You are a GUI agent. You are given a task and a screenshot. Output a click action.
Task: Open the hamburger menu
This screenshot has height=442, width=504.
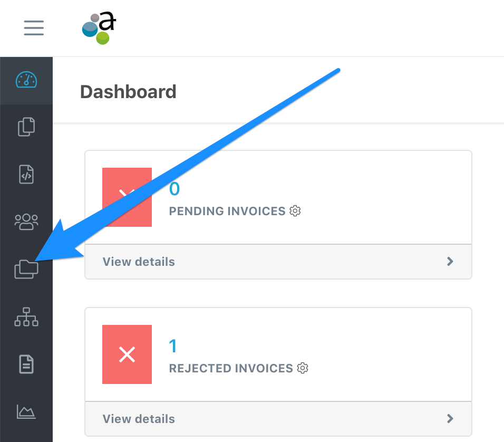coord(34,27)
